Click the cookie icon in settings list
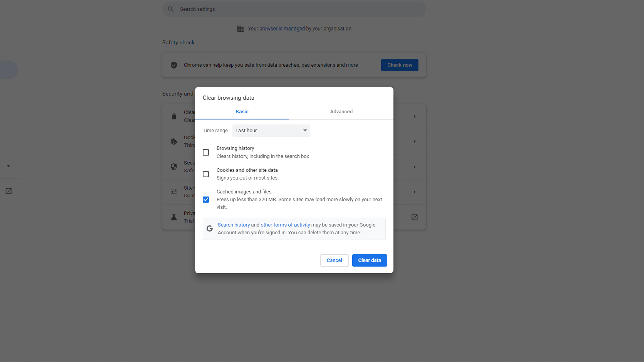The width and height of the screenshot is (644, 362). click(174, 141)
